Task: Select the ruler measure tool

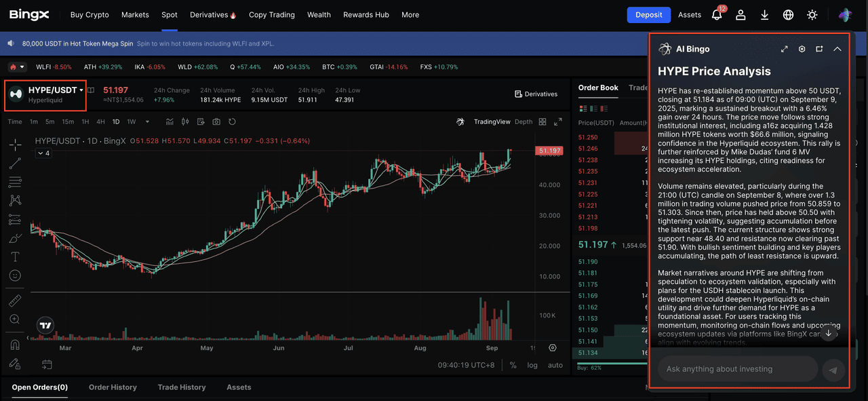Action: [x=15, y=301]
